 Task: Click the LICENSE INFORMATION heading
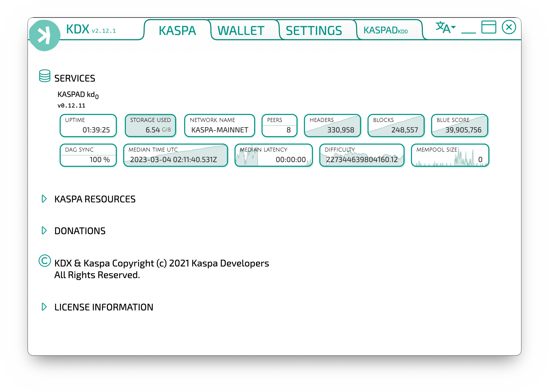pyautogui.click(x=104, y=307)
